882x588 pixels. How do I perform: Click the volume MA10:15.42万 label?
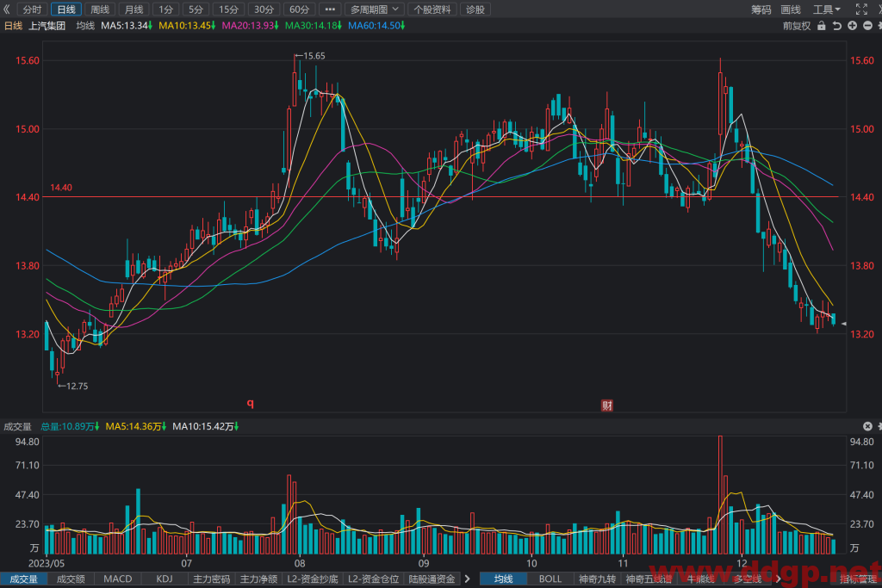[x=205, y=427]
